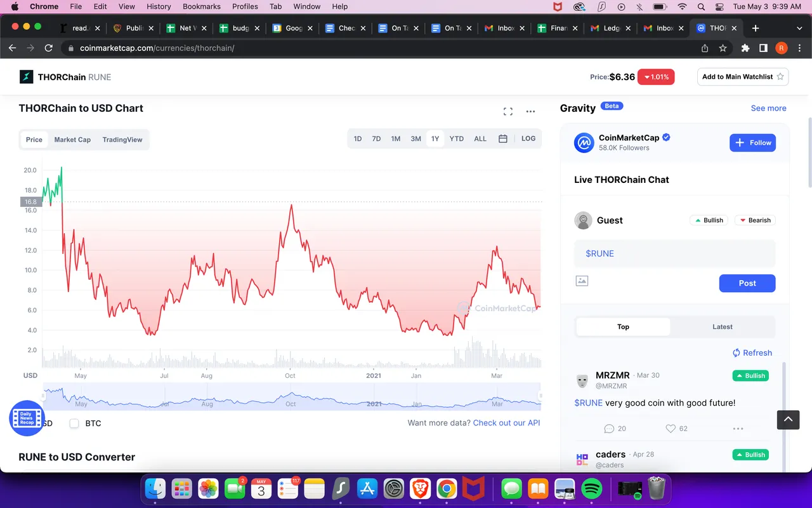Click the CoinMarketCap profile avatar in Gravity
Image resolution: width=812 pixels, height=508 pixels.
coord(584,143)
